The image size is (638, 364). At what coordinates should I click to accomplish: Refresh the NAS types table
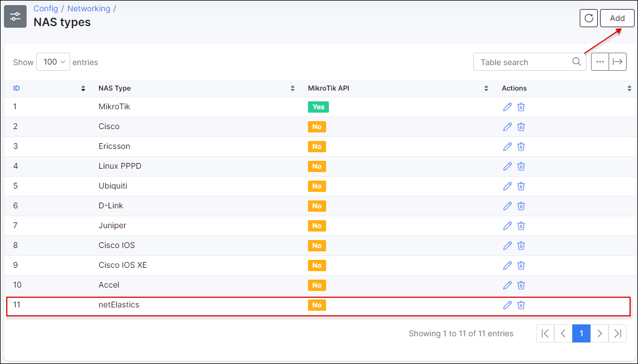tap(588, 18)
